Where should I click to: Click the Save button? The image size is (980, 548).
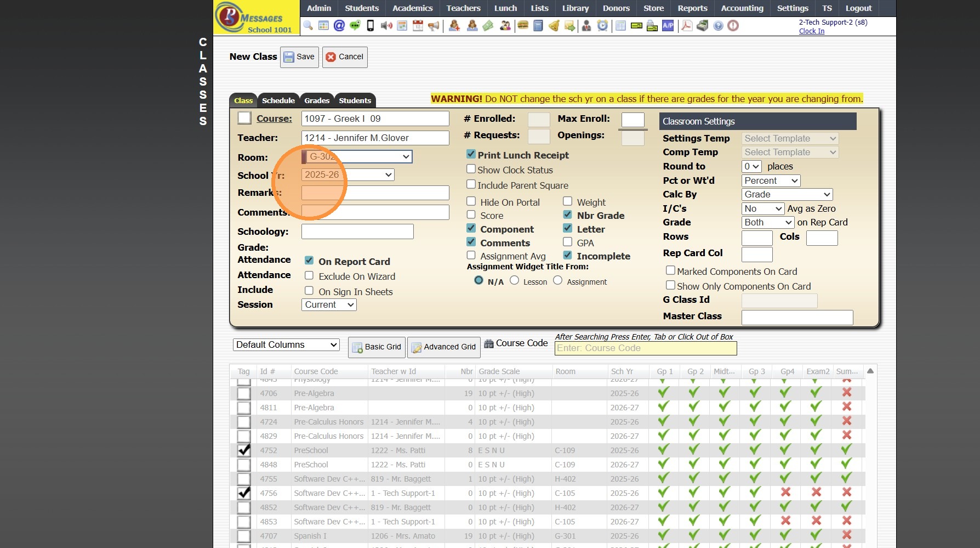(x=299, y=57)
